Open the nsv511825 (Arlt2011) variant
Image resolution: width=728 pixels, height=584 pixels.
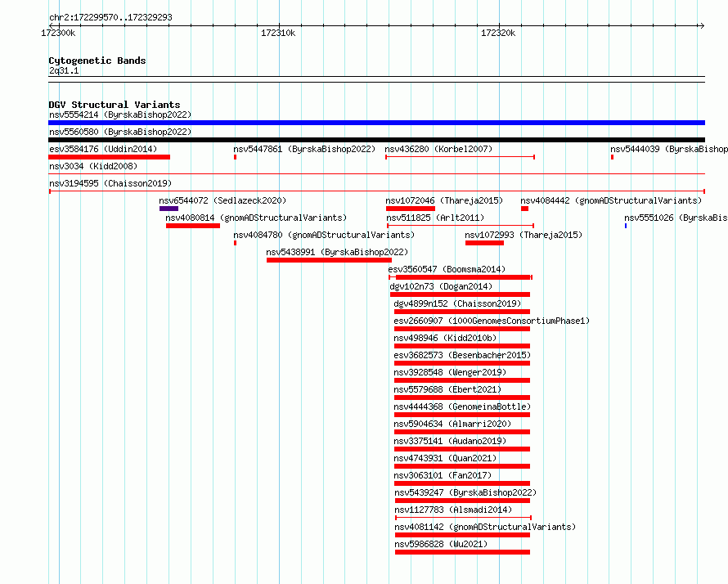click(x=435, y=218)
